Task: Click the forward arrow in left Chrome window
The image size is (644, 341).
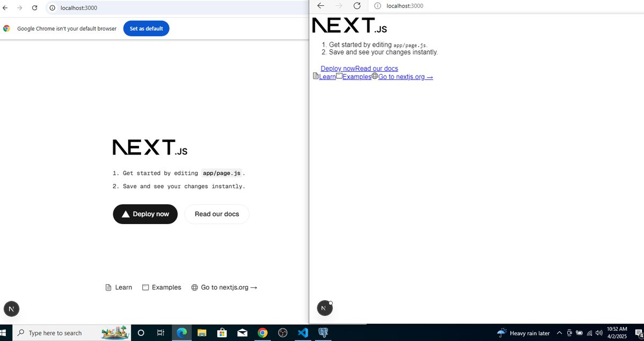Action: [x=20, y=8]
